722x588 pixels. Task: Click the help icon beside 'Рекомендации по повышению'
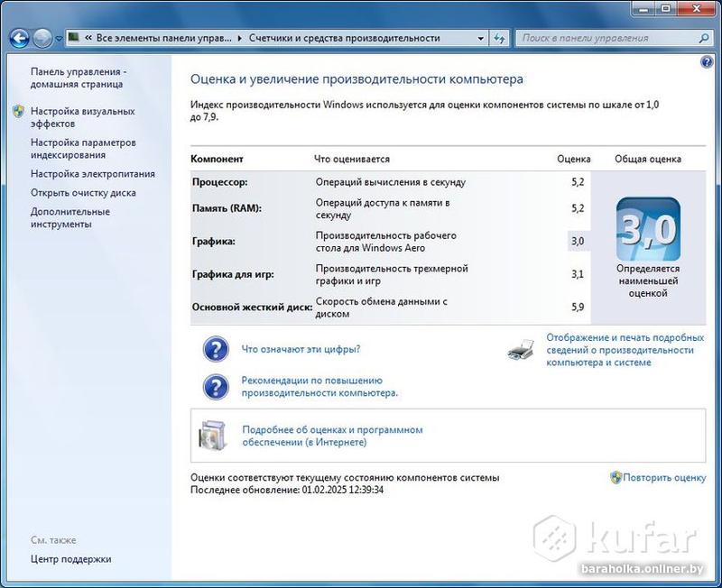pyautogui.click(x=216, y=387)
